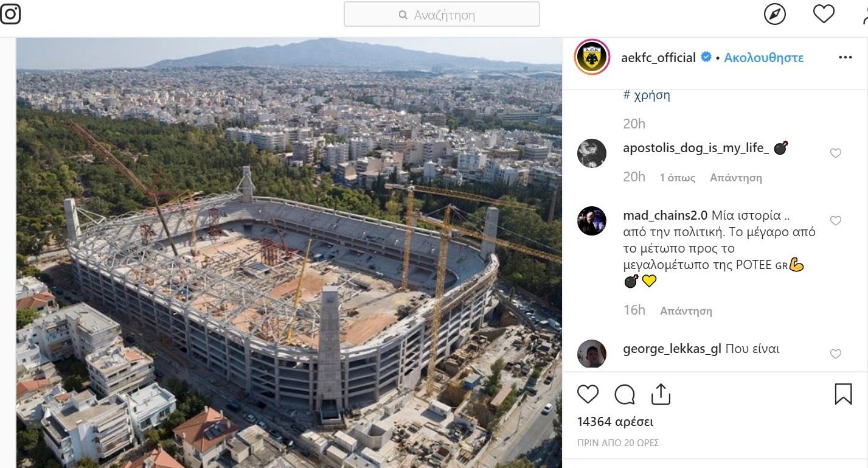Open the χρήση hashtag link
The height and width of the screenshot is (468, 868).
(x=647, y=96)
